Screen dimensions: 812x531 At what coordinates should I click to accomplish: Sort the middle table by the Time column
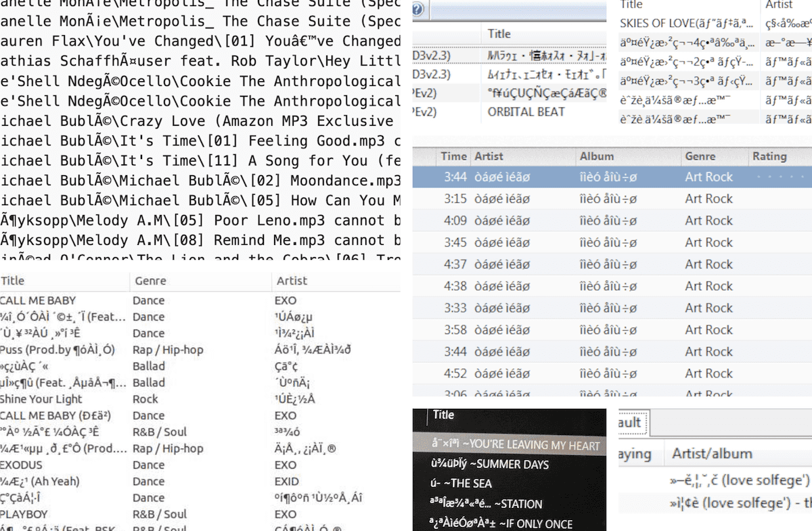(452, 156)
